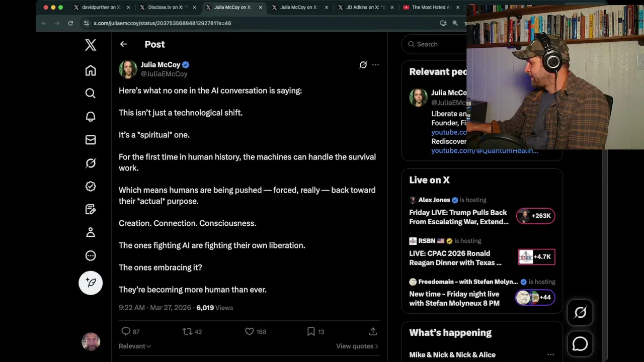Click the compose post button

(91, 283)
